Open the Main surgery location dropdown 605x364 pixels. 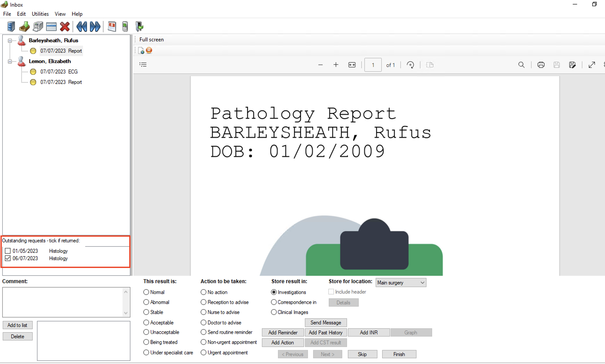[401, 282]
